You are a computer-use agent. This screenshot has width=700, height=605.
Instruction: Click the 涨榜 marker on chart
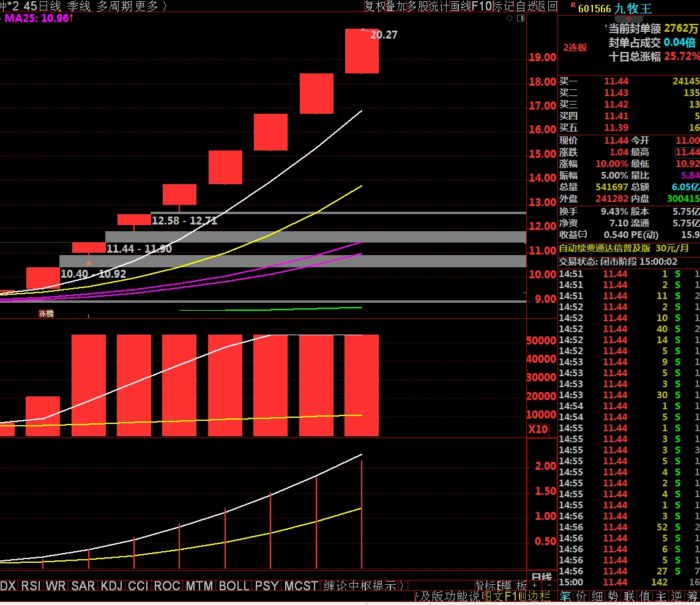pos(46,314)
